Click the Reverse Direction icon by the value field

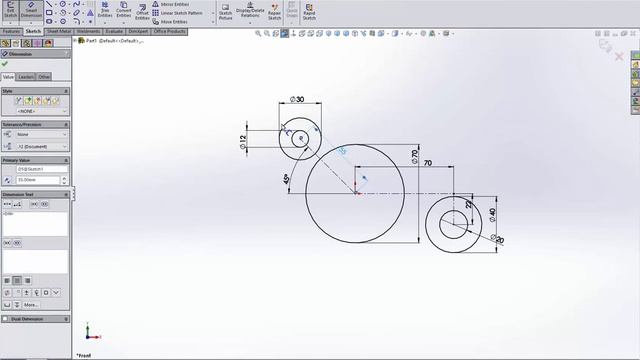point(7,180)
